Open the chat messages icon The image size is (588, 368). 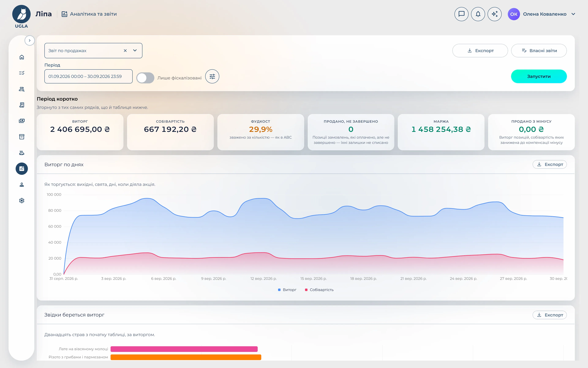click(461, 14)
